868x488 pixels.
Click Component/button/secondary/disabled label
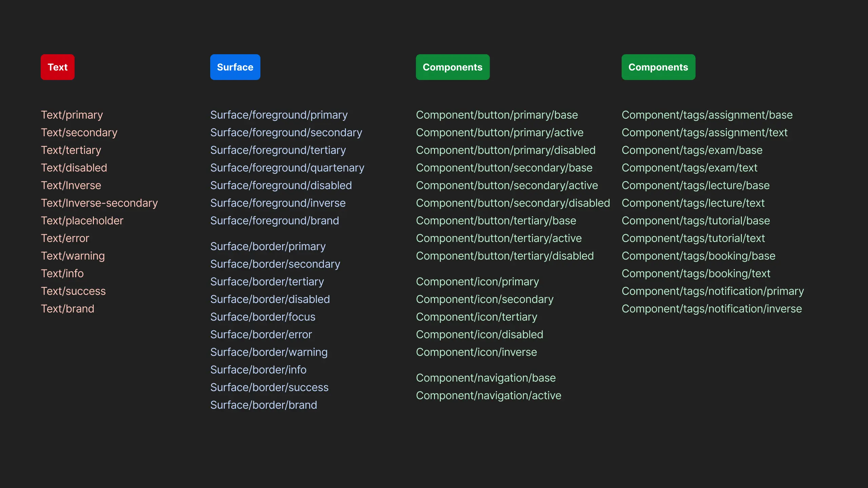click(x=513, y=203)
